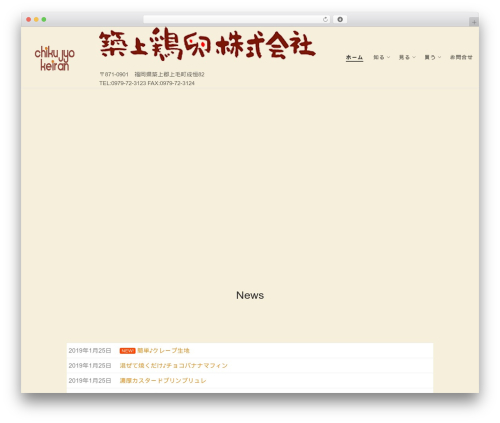Open the チョコバナナマフィン news link
The width and height of the screenshot is (500, 423).
[173, 366]
